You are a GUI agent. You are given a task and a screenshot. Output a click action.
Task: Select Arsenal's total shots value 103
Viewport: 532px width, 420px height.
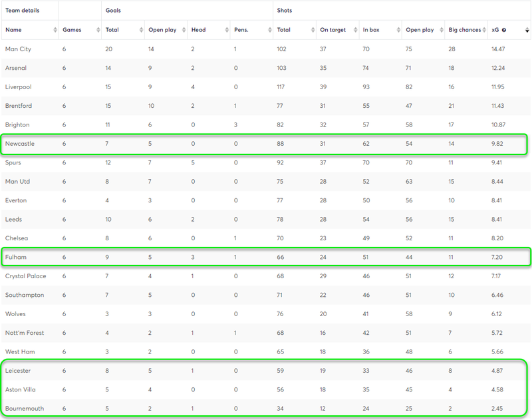(281, 68)
